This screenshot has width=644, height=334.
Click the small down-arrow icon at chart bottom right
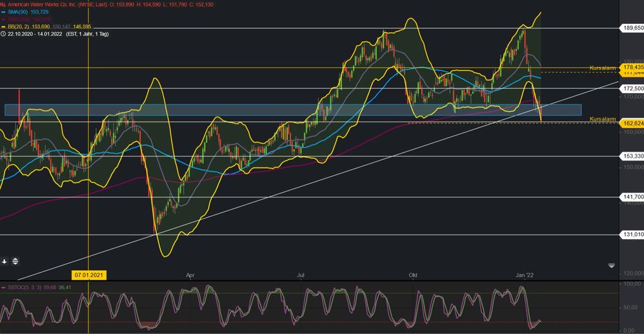pyautogui.click(x=612, y=266)
